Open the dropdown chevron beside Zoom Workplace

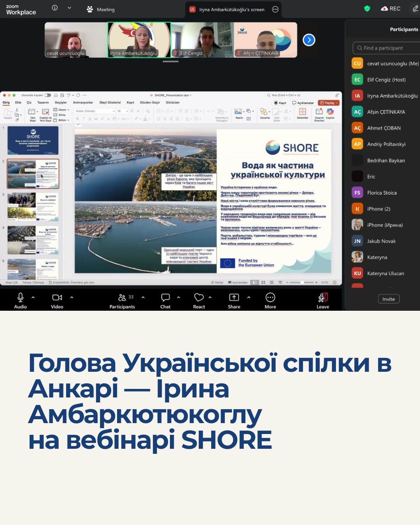pyautogui.click(x=69, y=8)
